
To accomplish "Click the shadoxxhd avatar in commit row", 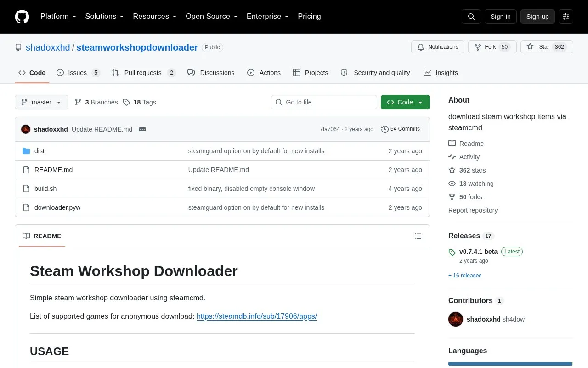I will (26, 129).
